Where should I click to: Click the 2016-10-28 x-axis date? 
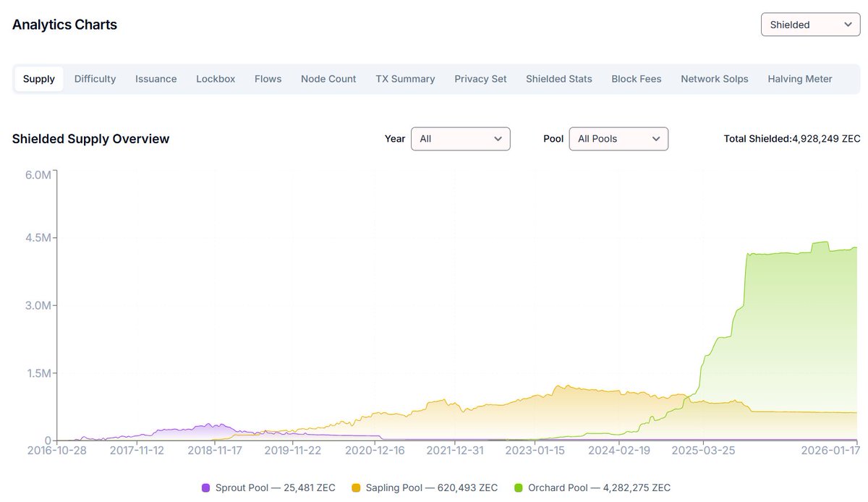(x=57, y=451)
